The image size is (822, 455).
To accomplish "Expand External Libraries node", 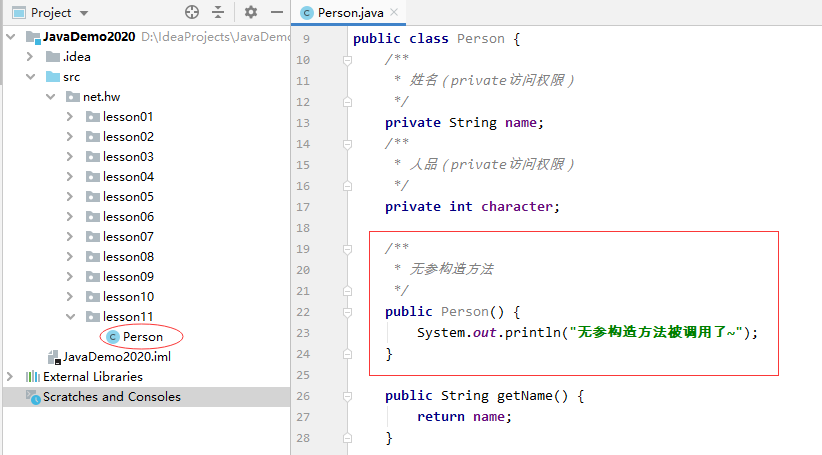I will click(10, 377).
